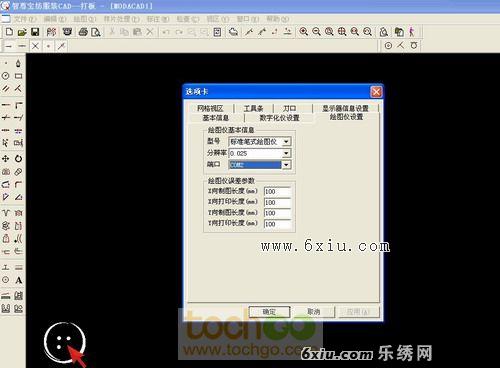500x368 pixels.
Task: Close the 选项卡 dialog with red X
Action: 376,92
